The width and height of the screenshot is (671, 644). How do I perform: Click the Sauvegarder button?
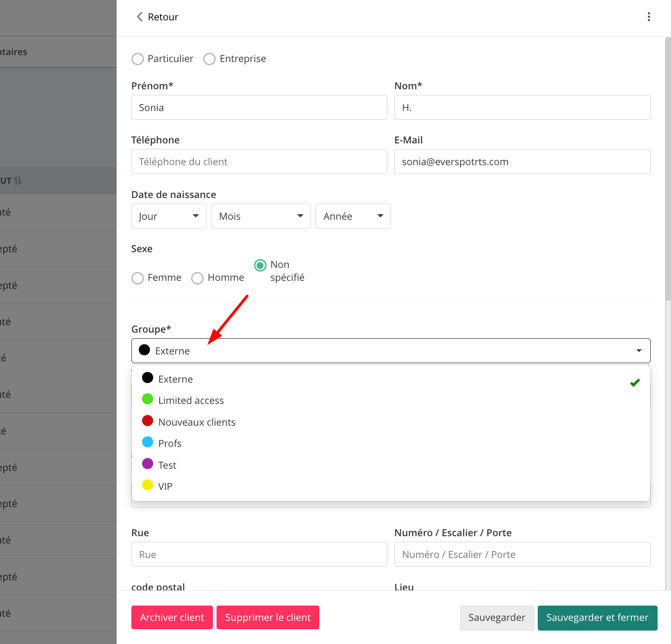point(497,618)
